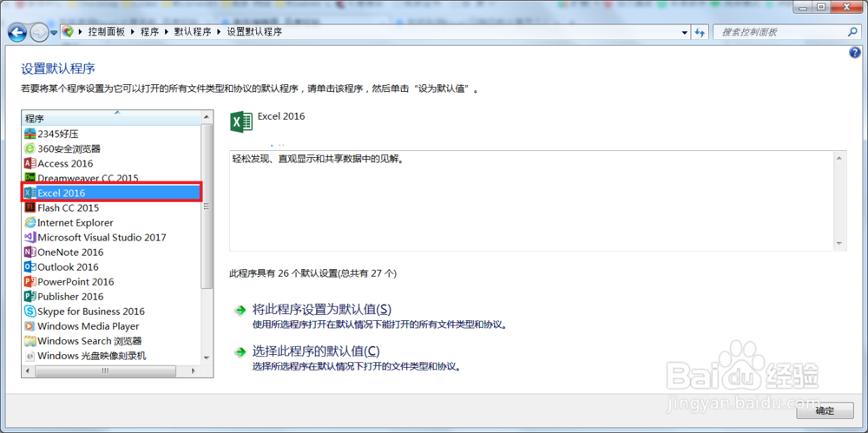The image size is (868, 433).
Task: Click the green arrow next to 选择此程序的默认值
Action: tap(240, 352)
